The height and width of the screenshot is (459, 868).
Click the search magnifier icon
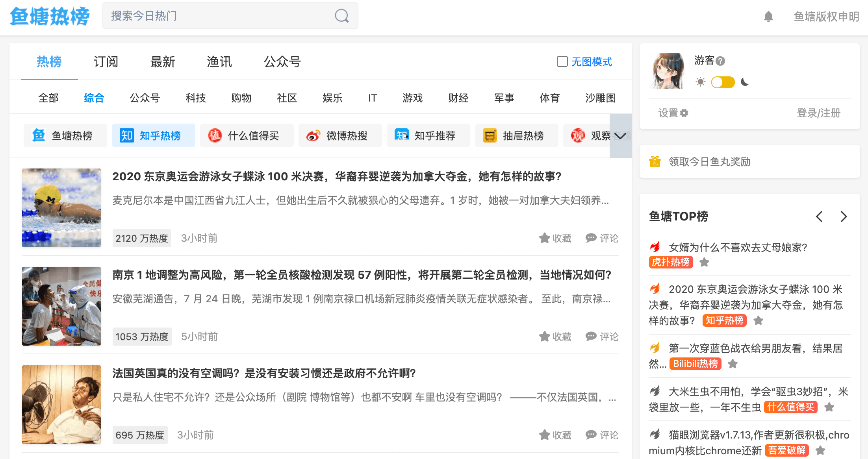(x=341, y=16)
